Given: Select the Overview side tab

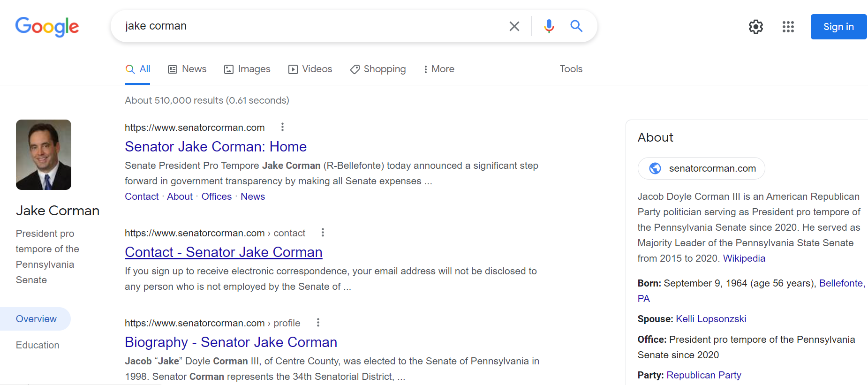Looking at the screenshot, I should click(36, 319).
